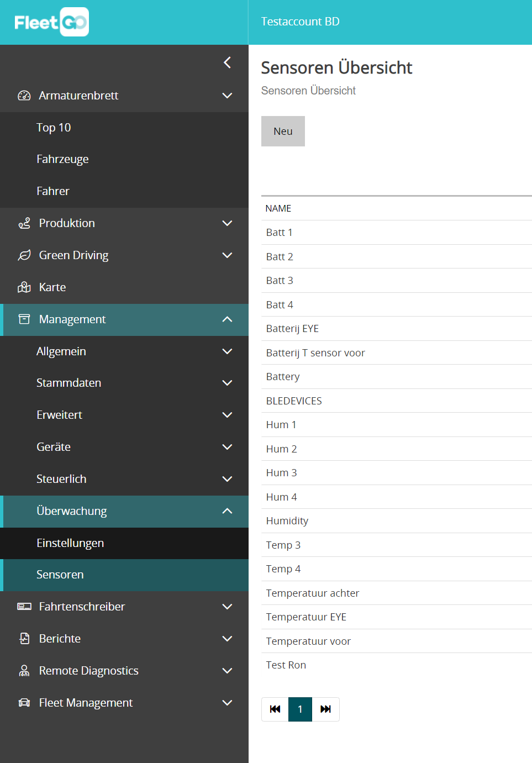
Task: Expand the Remote Diagnostics chevron
Action: (x=227, y=671)
